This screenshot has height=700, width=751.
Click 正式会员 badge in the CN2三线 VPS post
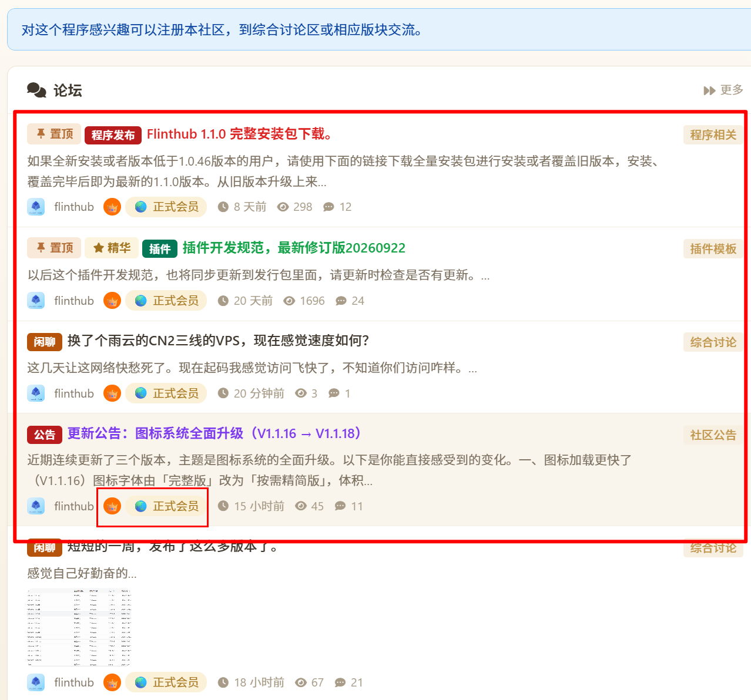[166, 393]
